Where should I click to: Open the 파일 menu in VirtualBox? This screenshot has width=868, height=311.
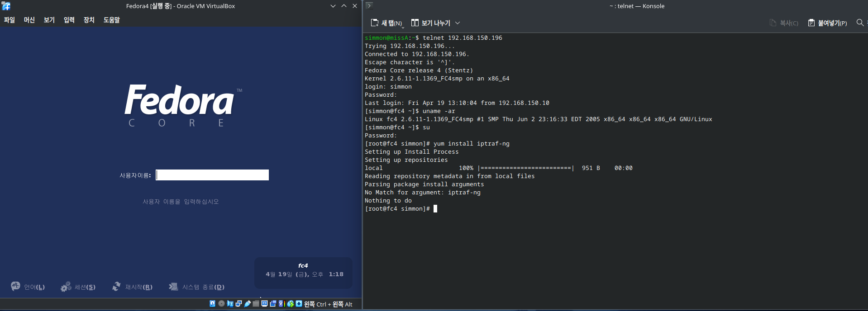tap(10, 20)
